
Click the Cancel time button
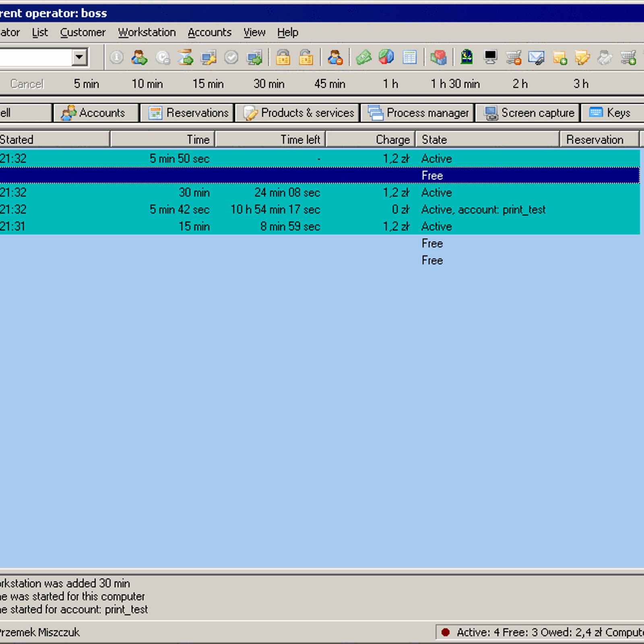[27, 84]
